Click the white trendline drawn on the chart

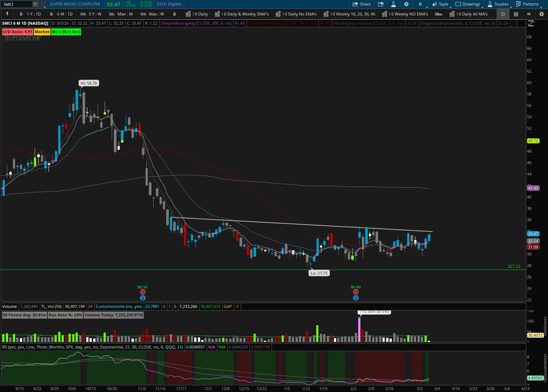click(x=301, y=224)
